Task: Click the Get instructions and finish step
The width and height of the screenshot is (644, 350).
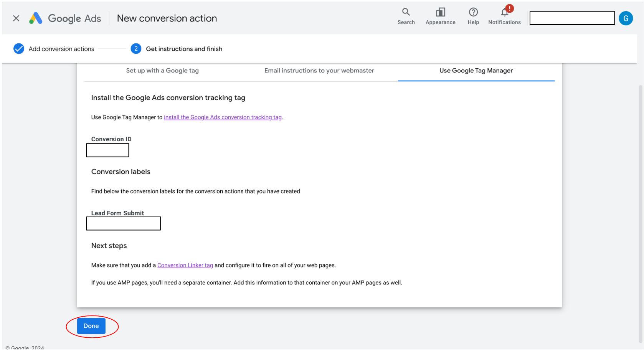Action: pyautogui.click(x=184, y=49)
